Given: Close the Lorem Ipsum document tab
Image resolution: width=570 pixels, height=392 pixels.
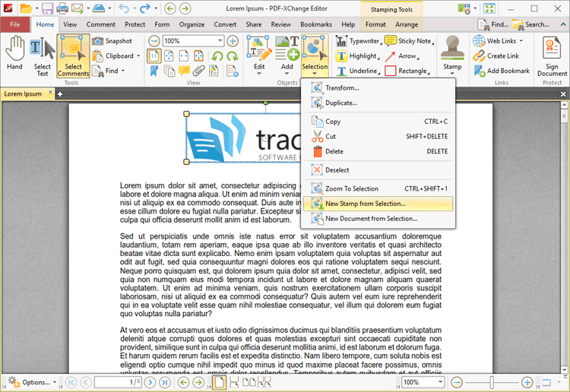Looking at the screenshot, I should (x=50, y=93).
